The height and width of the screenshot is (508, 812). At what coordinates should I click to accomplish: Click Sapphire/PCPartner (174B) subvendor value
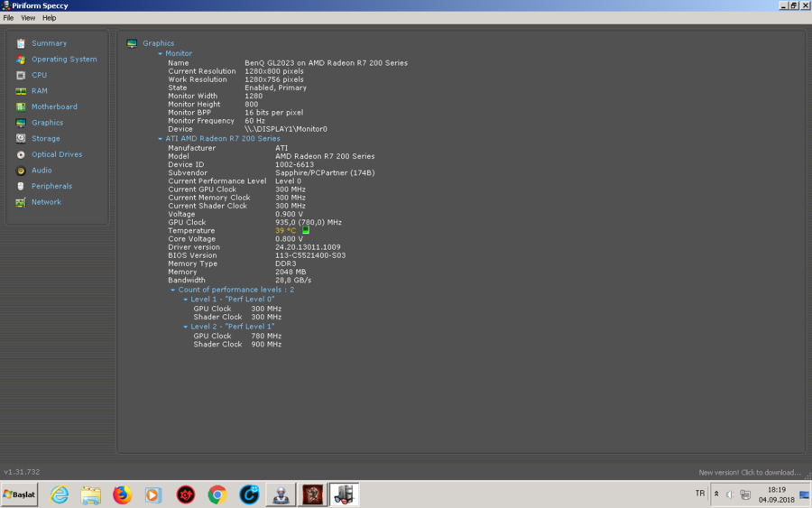(325, 173)
